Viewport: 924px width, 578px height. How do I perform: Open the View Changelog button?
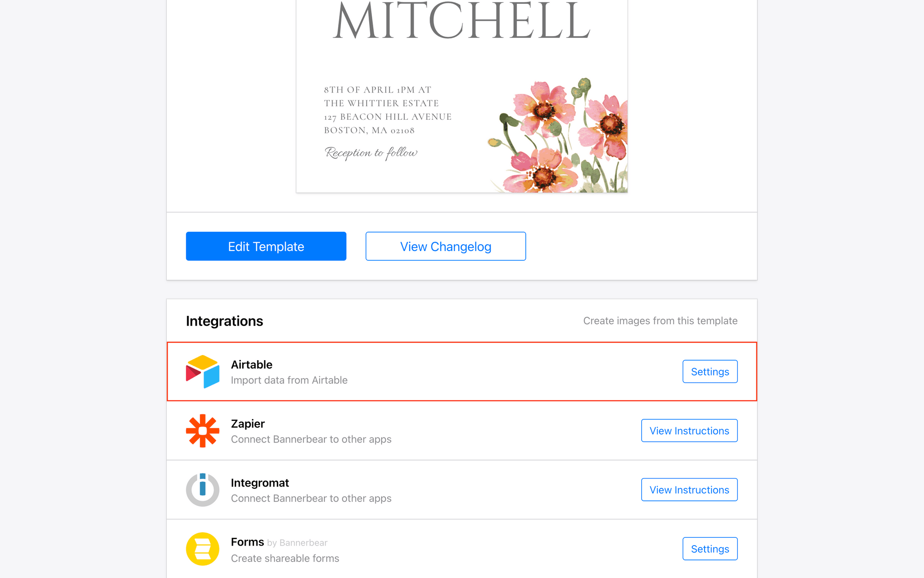click(x=445, y=246)
